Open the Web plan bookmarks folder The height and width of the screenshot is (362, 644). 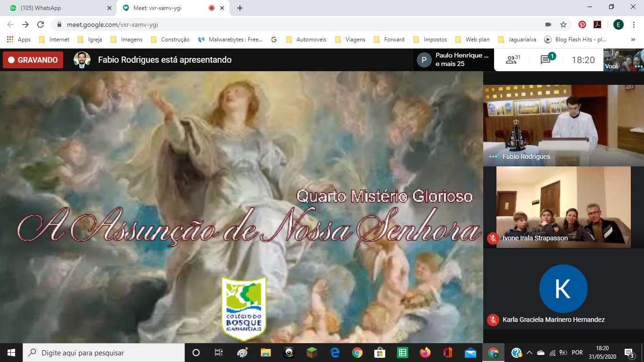click(472, 40)
